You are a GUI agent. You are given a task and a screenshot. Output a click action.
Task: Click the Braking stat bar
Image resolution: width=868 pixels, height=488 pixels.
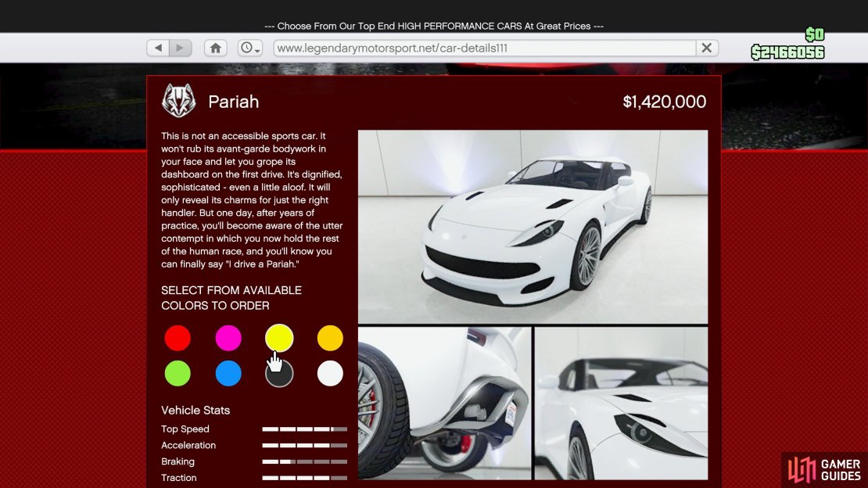[x=304, y=461]
